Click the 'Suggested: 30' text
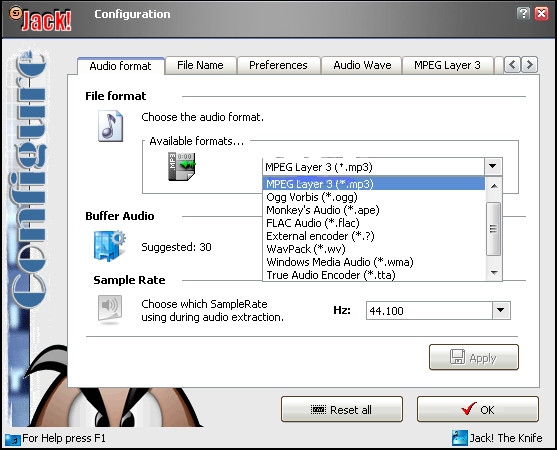 [176, 247]
